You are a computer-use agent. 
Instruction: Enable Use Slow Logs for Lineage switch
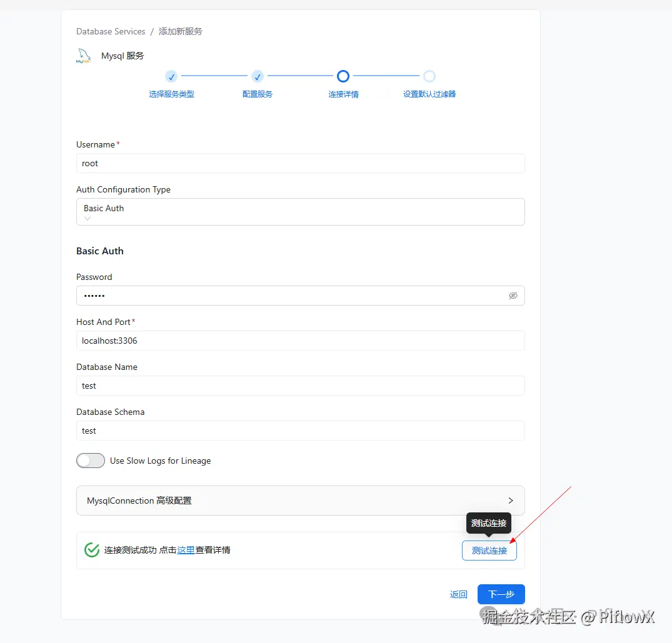coord(91,461)
